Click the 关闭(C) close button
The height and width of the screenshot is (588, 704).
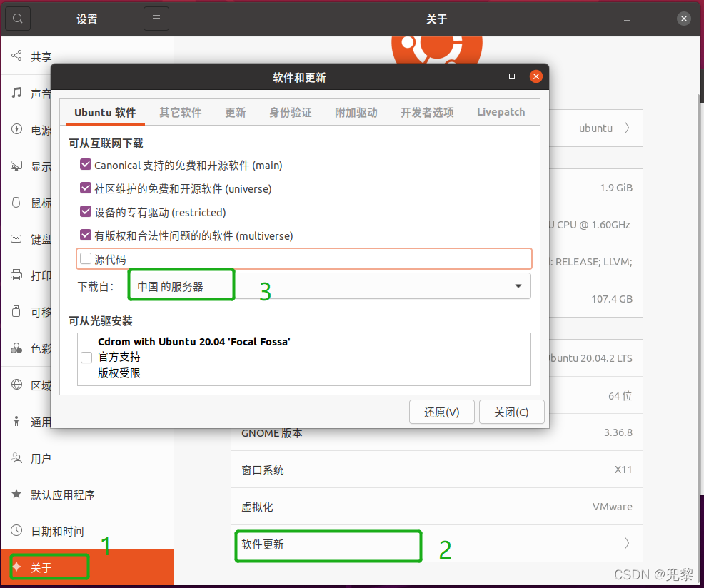point(511,412)
